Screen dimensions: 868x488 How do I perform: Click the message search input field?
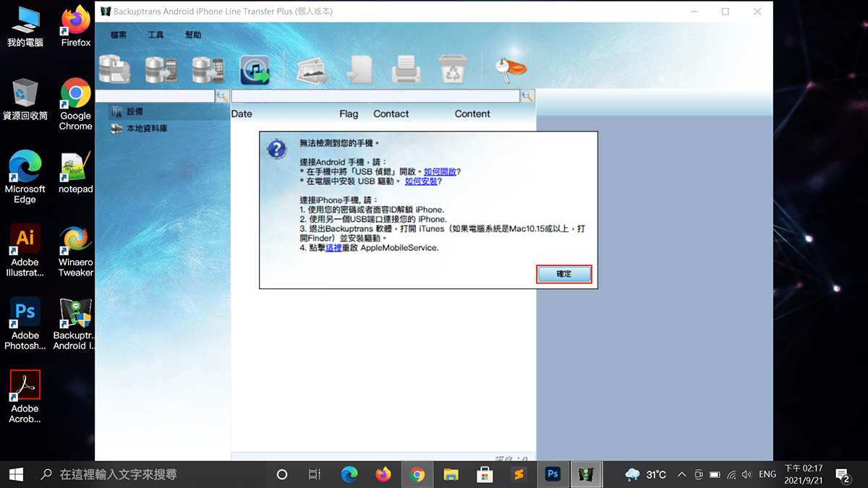coord(375,96)
